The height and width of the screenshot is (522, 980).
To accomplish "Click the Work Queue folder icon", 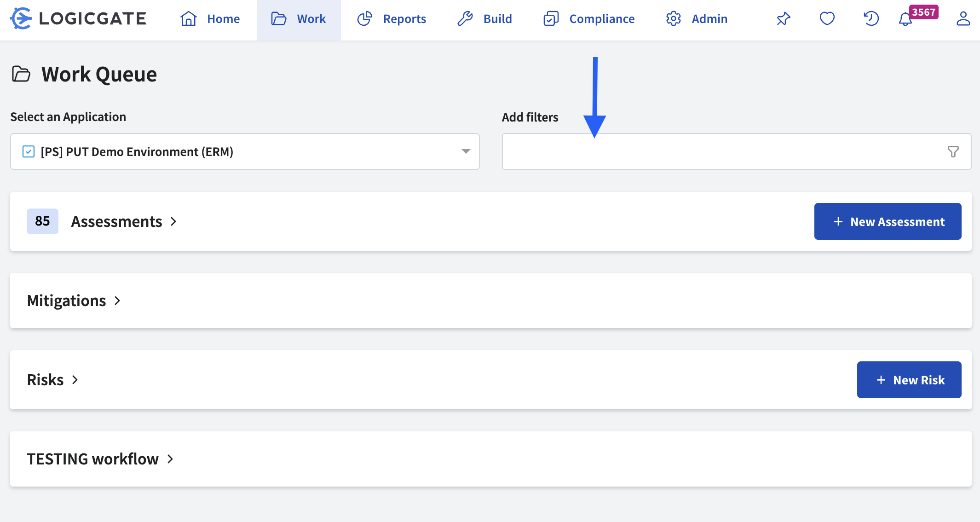I will [21, 74].
